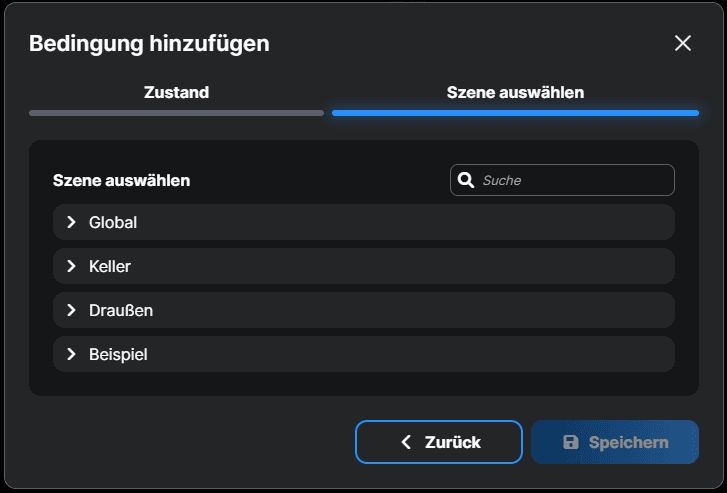Expand the Draußen chevron arrow
This screenshot has height=493, width=727.
[x=71, y=310]
